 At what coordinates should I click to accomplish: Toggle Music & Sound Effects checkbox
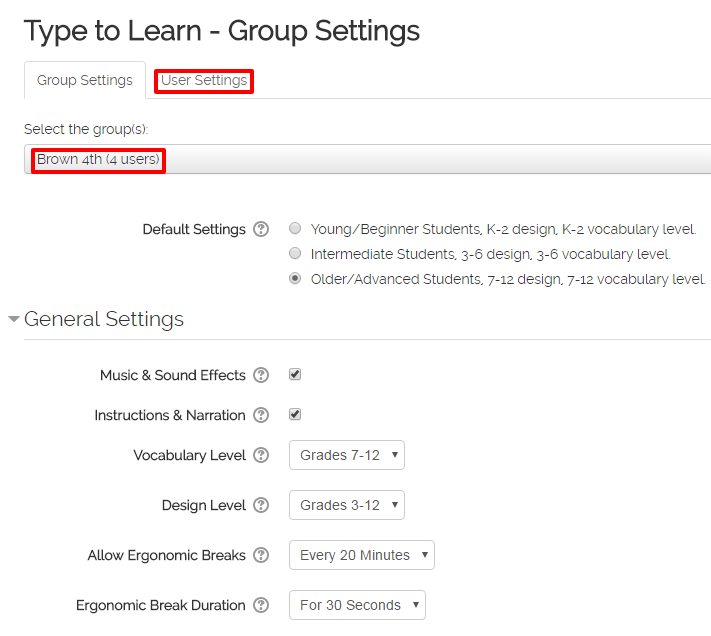pyautogui.click(x=295, y=374)
